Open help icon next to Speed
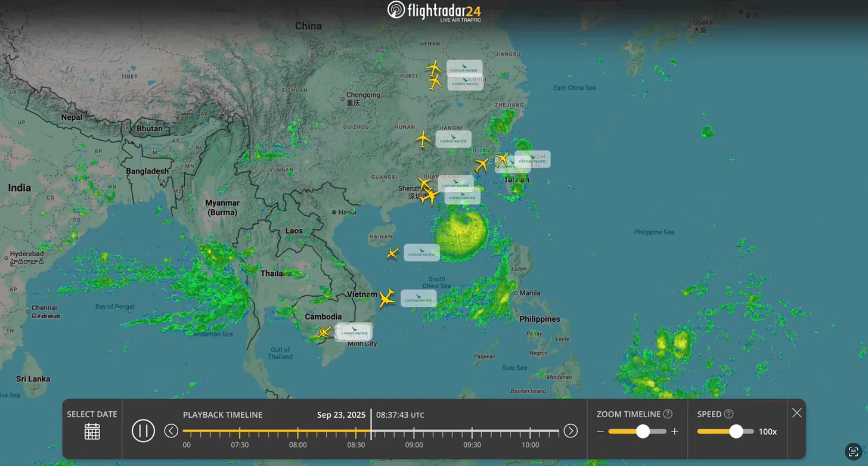Screen dimensions: 868x466 click(x=728, y=414)
